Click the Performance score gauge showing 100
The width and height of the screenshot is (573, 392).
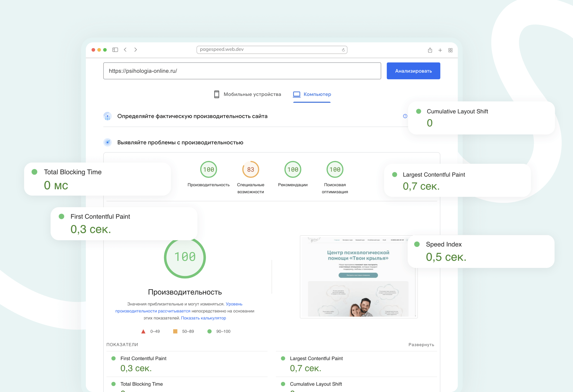click(209, 170)
